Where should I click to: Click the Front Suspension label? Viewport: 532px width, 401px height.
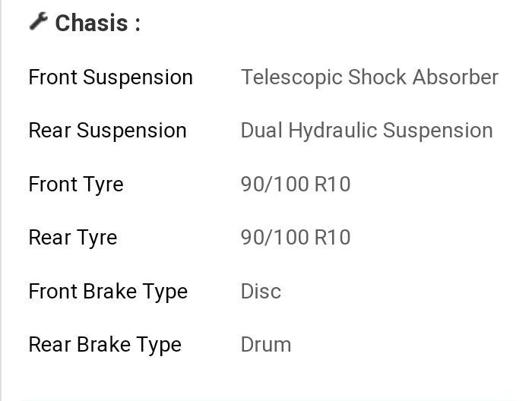click(x=111, y=77)
